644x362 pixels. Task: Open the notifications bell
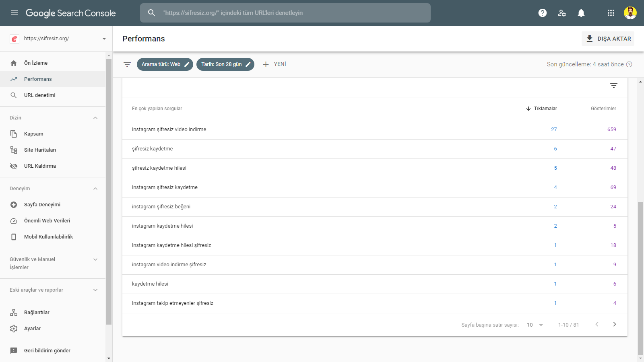pos(581,13)
